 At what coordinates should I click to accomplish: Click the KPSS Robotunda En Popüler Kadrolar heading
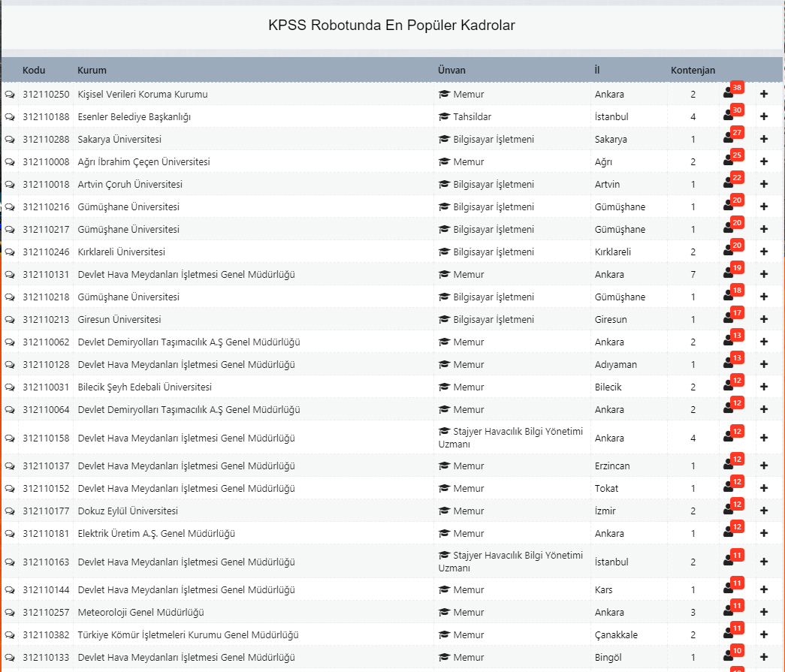391,25
